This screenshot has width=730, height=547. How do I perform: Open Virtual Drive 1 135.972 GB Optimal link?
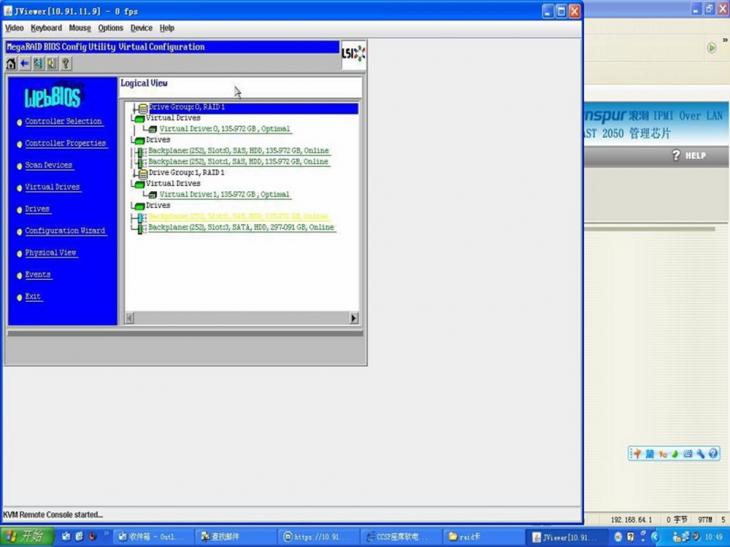click(224, 195)
